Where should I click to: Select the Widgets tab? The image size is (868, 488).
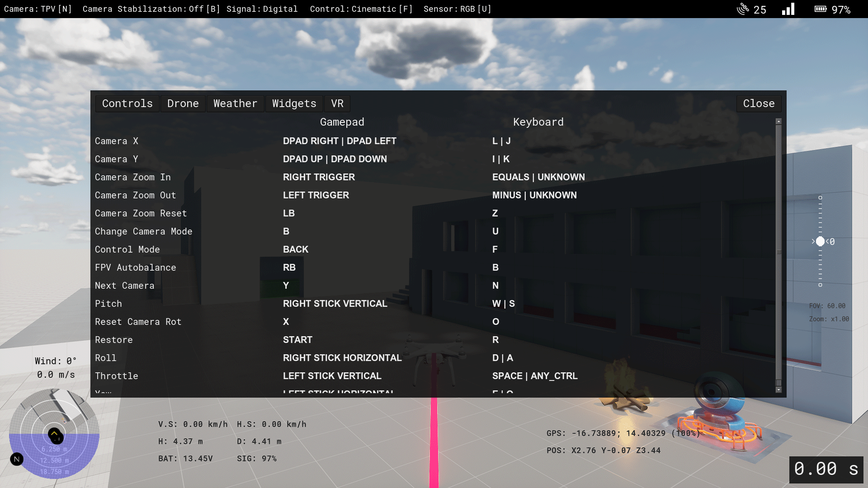(294, 103)
